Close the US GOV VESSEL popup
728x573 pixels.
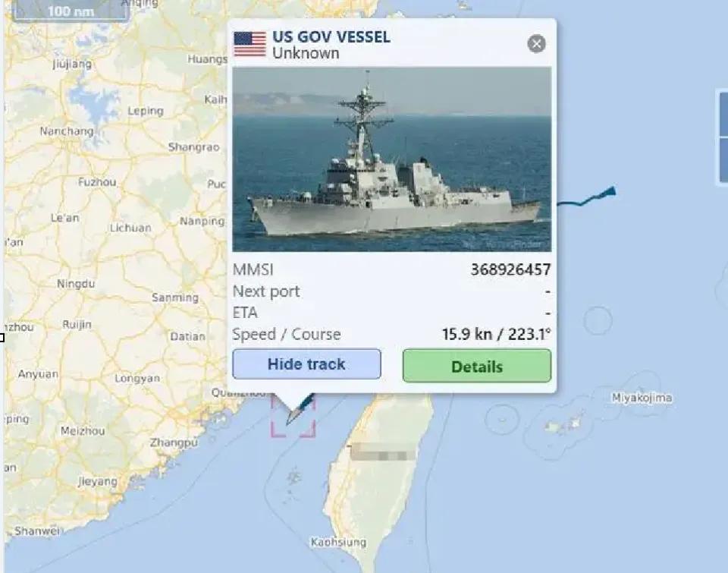tap(536, 44)
